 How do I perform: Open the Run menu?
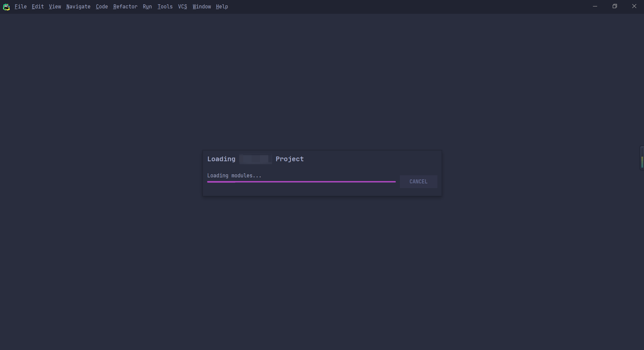point(147,6)
